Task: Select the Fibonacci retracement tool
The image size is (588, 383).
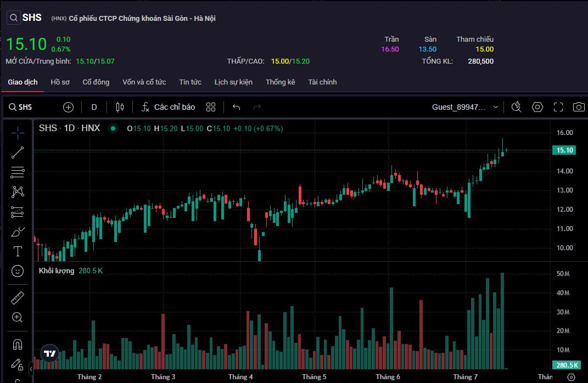Action: coord(18,172)
